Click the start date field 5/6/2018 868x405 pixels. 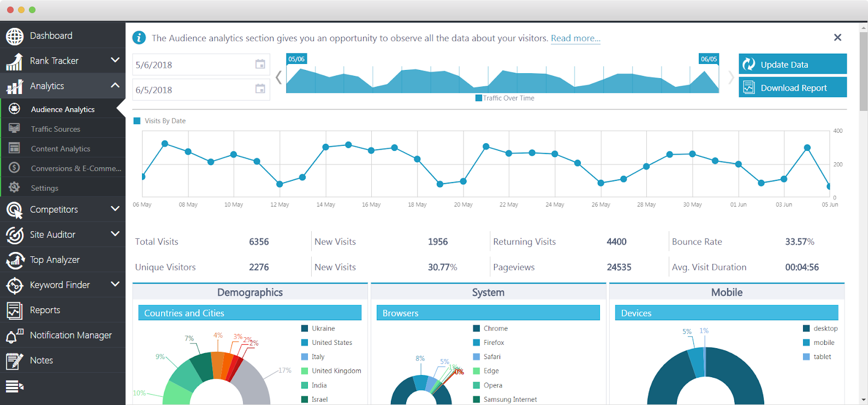201,64
